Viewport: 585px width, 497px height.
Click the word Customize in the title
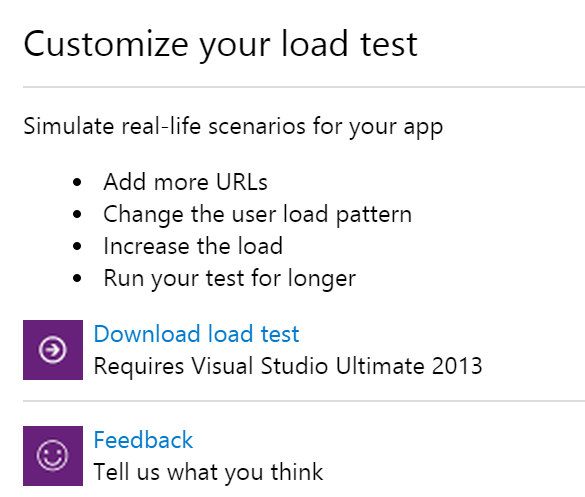pyautogui.click(x=106, y=44)
